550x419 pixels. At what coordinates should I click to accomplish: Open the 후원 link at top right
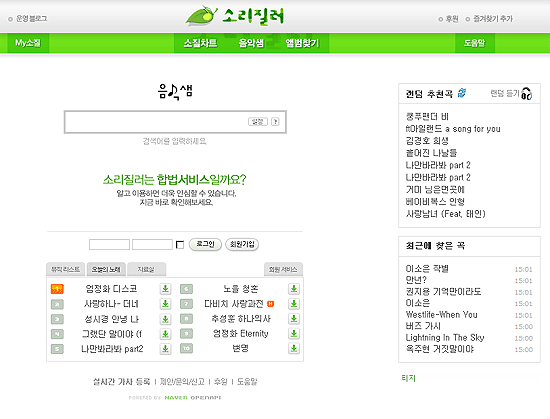click(x=452, y=19)
